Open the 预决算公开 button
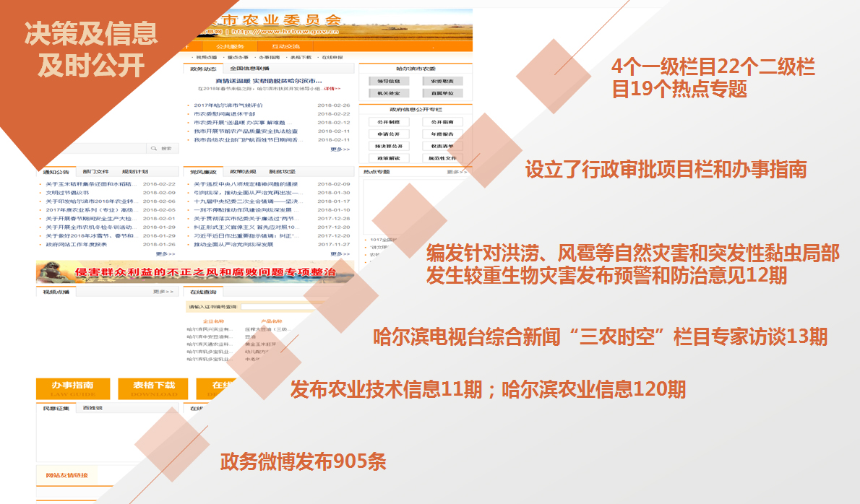Screen dimensions: 860x504 389,147
